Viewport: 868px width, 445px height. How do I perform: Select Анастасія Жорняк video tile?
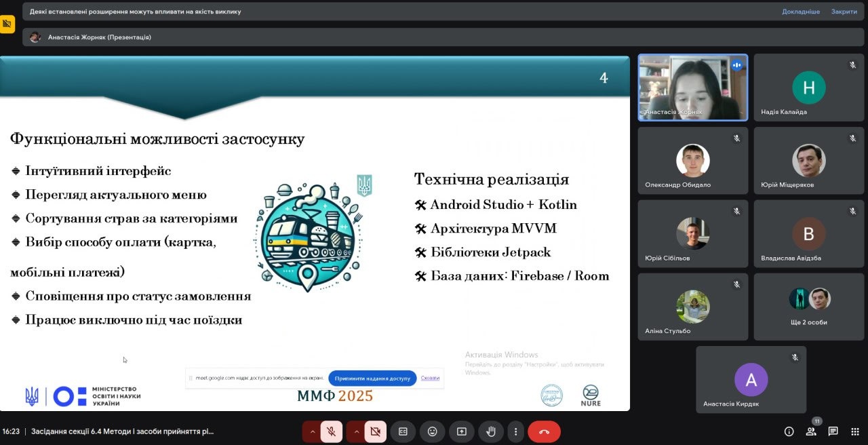(692, 88)
